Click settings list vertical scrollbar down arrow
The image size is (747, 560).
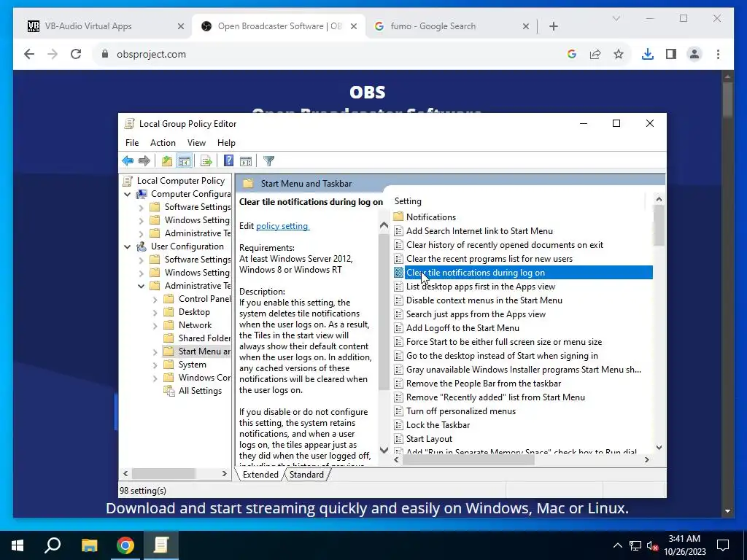(659, 448)
